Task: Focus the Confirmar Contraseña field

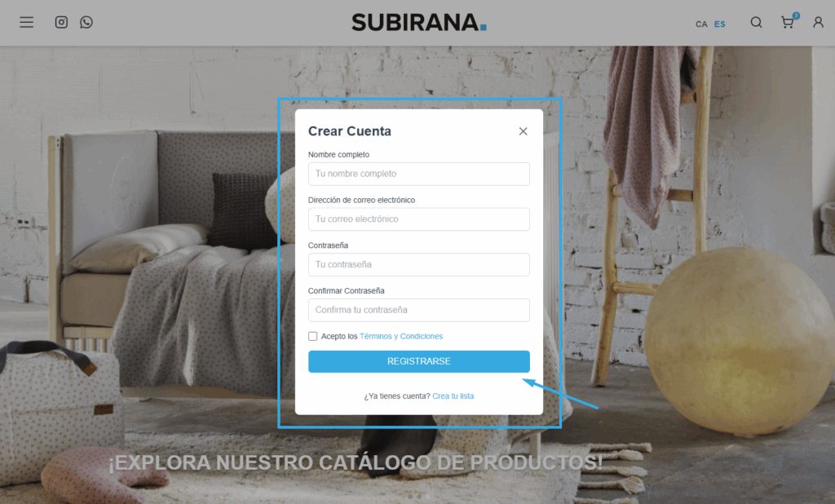Action: (419, 310)
